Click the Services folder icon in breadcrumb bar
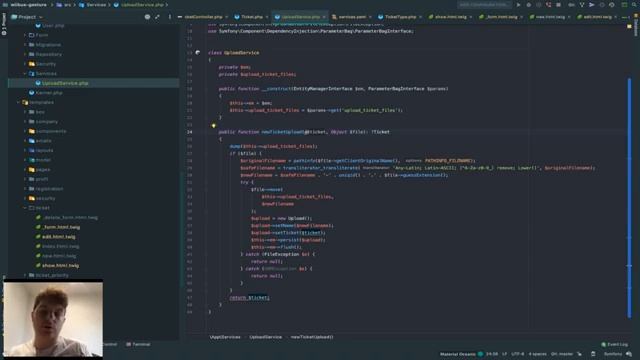Image resolution: width=640 pixels, height=360 pixels. (x=82, y=5)
